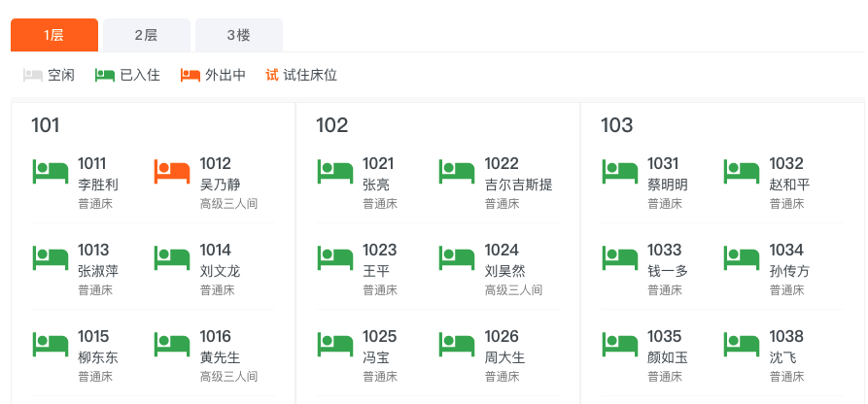
Task: Click bed number 1034 孙传方
Action: pyautogui.click(x=786, y=251)
